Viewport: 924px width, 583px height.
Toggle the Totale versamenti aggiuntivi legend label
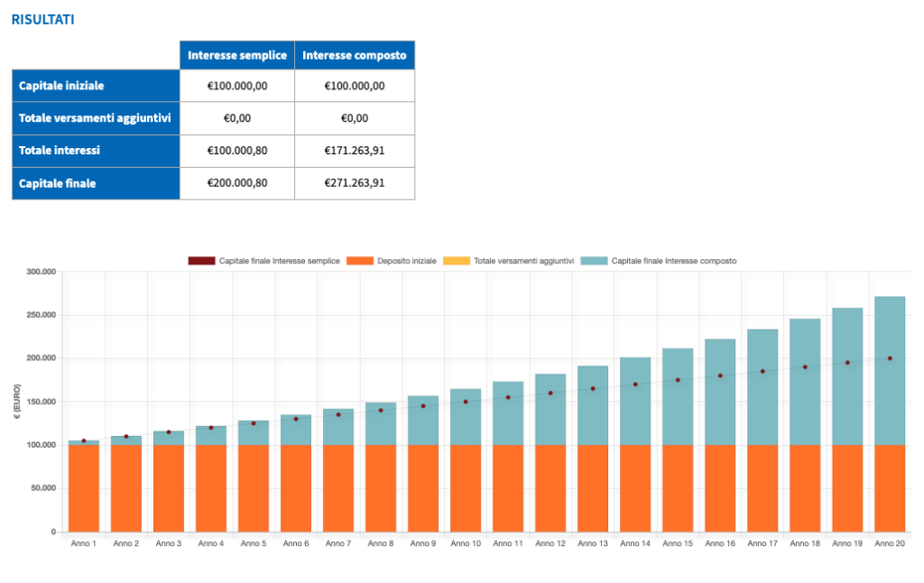pyautogui.click(x=523, y=261)
